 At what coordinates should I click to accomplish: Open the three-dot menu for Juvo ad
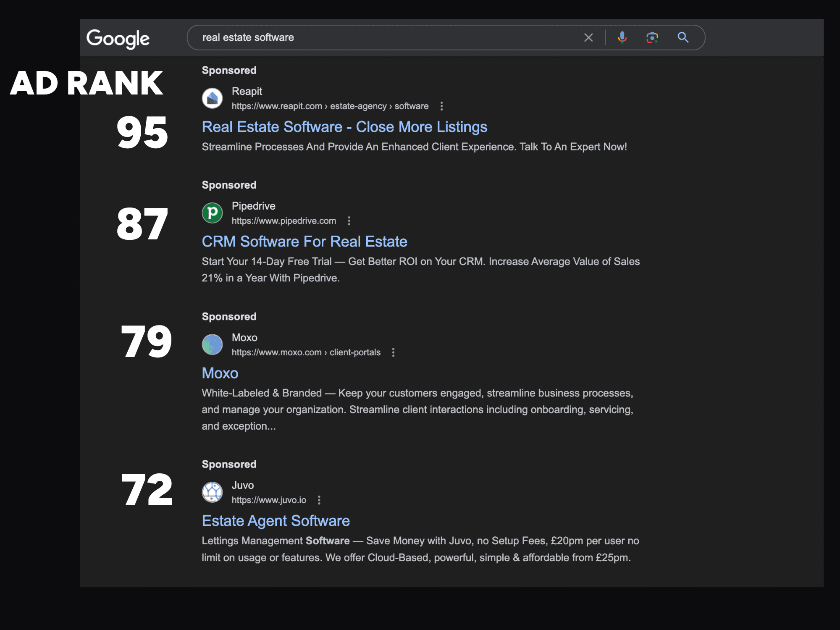click(x=320, y=500)
